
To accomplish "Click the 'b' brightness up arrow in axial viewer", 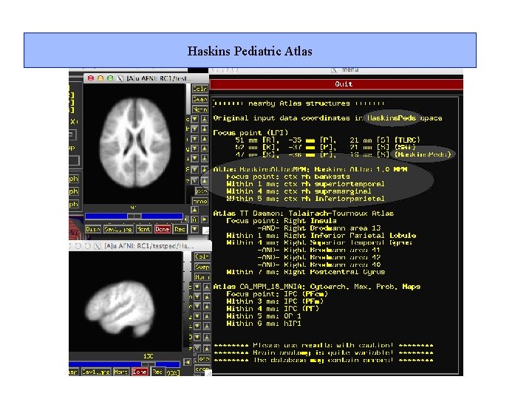I will click(x=205, y=129).
